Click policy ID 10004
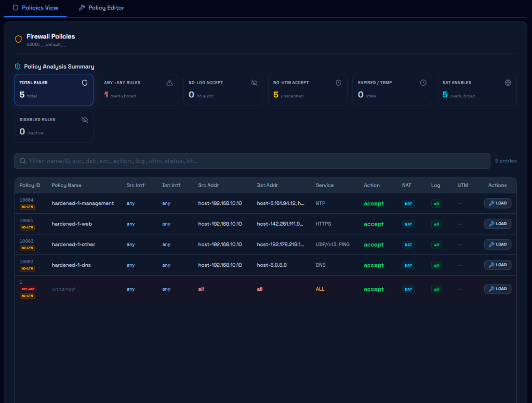The width and height of the screenshot is (532, 403). (26, 200)
